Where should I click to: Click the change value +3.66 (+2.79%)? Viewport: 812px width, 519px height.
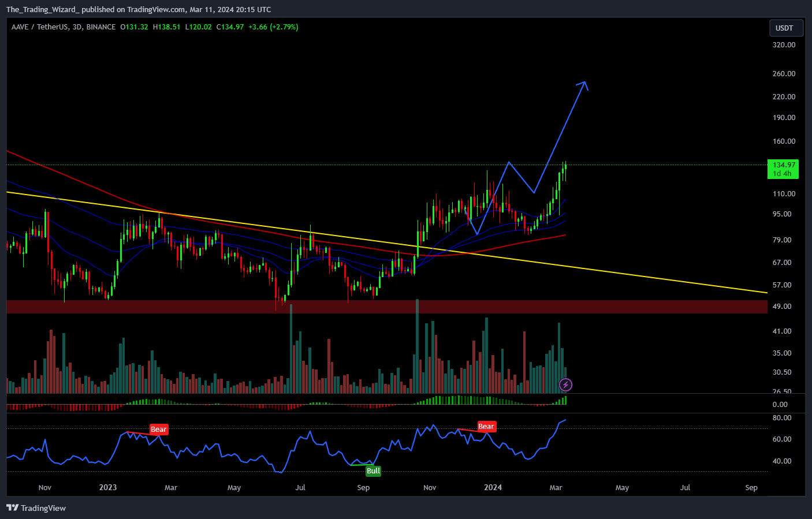[273, 27]
